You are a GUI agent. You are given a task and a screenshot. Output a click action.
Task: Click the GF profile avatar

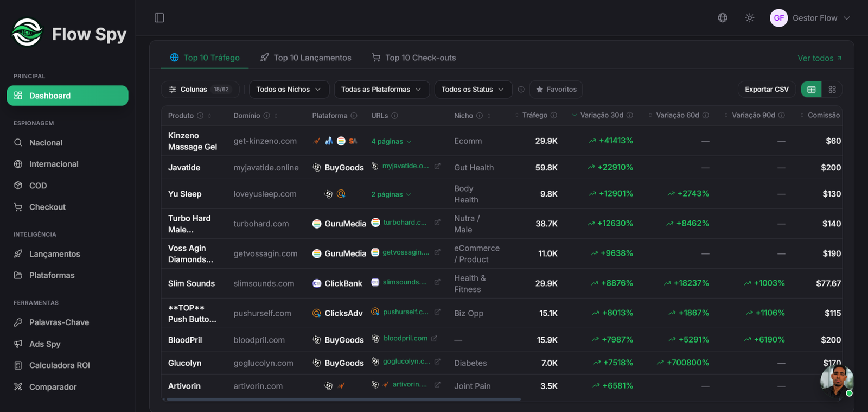pyautogui.click(x=779, y=18)
